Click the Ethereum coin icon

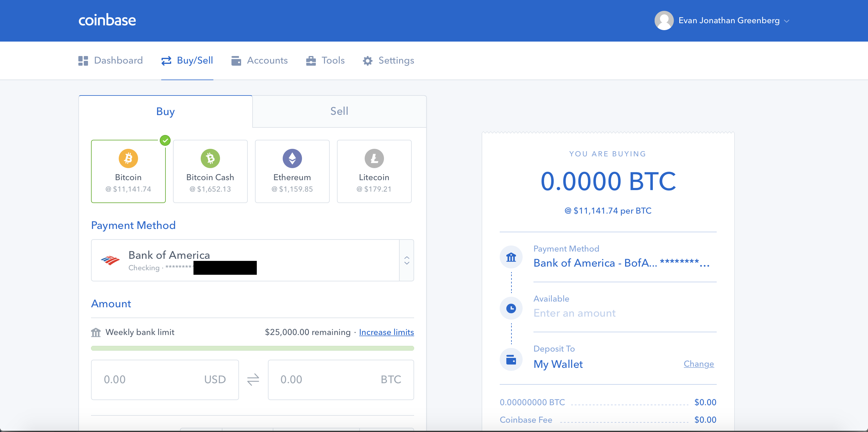(292, 158)
